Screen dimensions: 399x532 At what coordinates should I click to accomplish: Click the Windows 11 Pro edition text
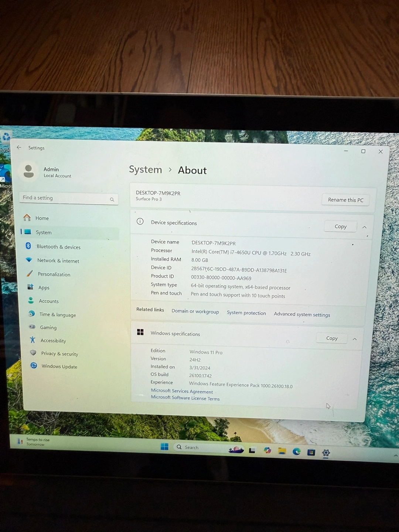pyautogui.click(x=206, y=352)
